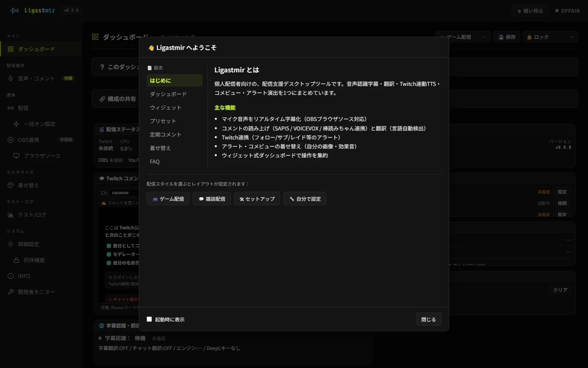This screenshot has width=588, height=368.
Task: Open OBS連携 in the sidebar
Action: 41,140
